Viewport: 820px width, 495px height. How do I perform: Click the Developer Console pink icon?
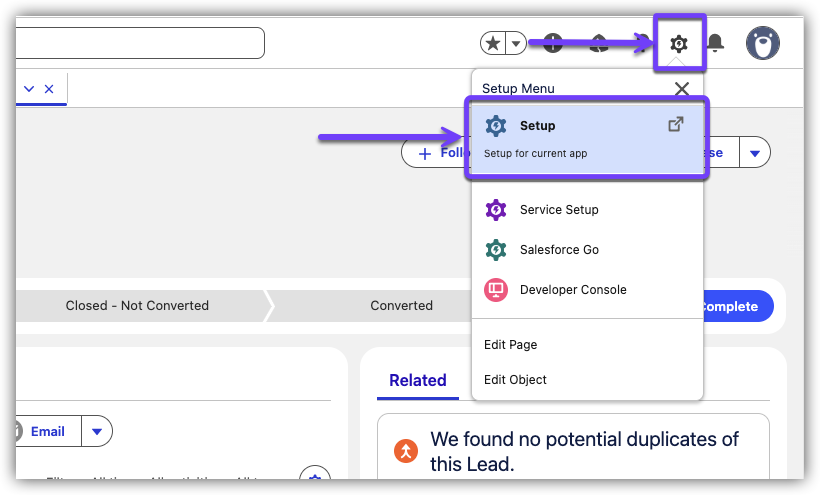[x=495, y=290]
